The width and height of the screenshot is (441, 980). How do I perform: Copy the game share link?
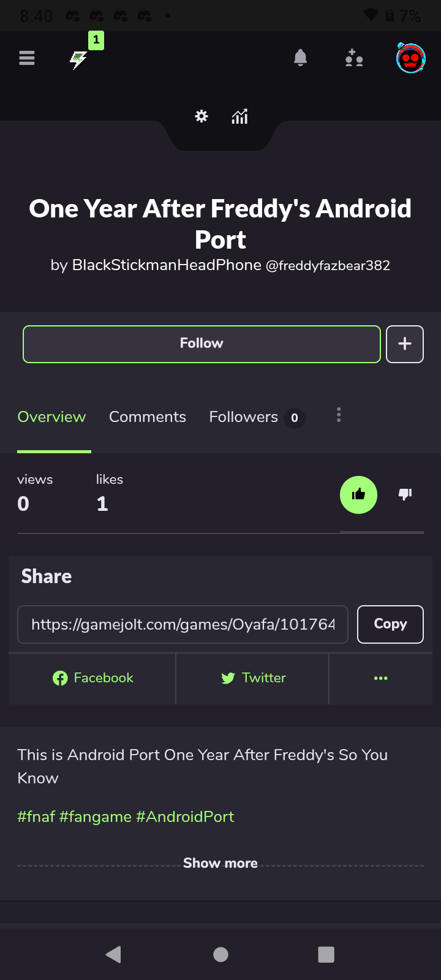point(390,624)
